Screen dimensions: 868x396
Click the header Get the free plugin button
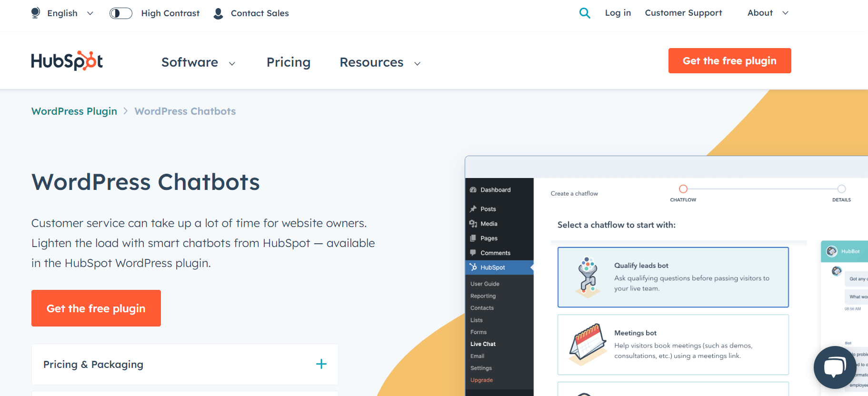coord(729,60)
